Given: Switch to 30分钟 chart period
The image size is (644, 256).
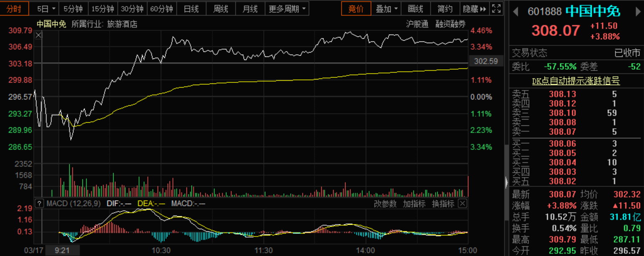Looking at the screenshot, I should [x=132, y=9].
